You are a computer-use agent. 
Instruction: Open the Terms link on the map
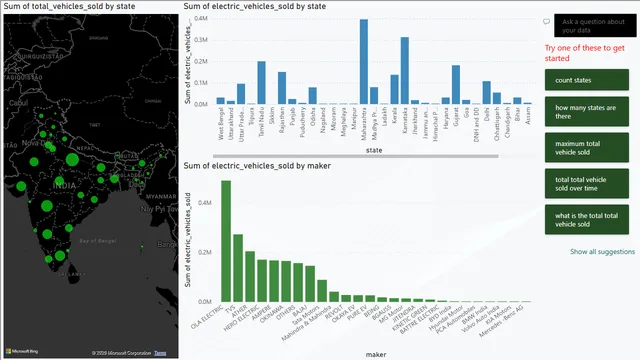(x=160, y=353)
